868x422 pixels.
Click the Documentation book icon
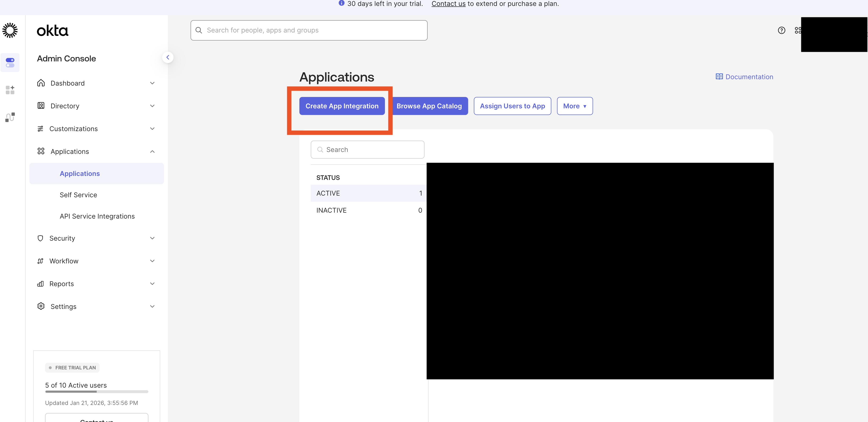tap(719, 77)
